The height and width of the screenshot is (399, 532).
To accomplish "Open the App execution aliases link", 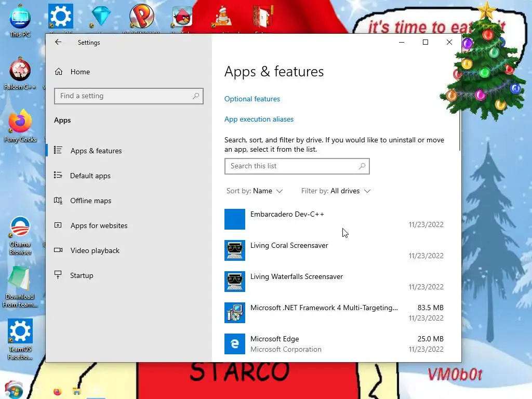I will coord(259,119).
